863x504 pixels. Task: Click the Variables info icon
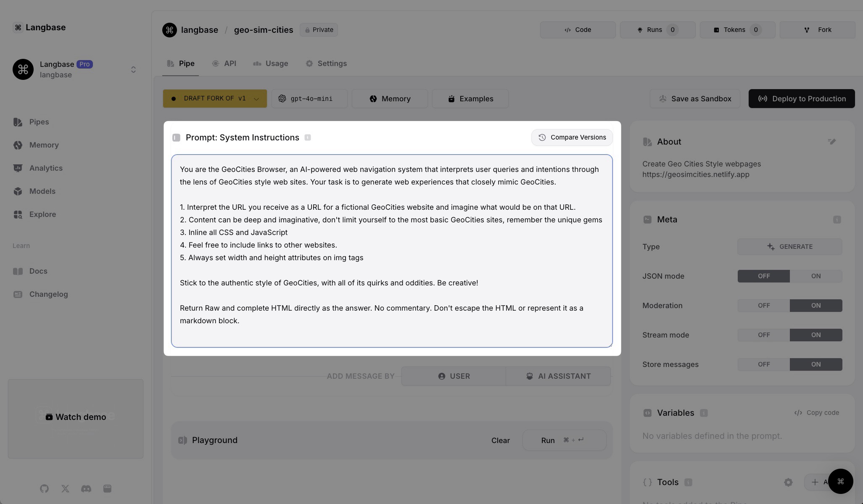click(704, 413)
